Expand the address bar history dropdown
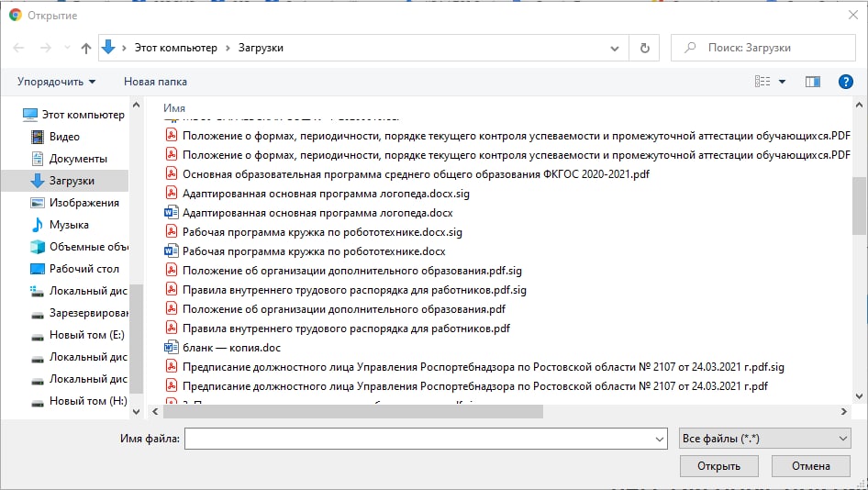This screenshot has width=868, height=490. [615, 48]
